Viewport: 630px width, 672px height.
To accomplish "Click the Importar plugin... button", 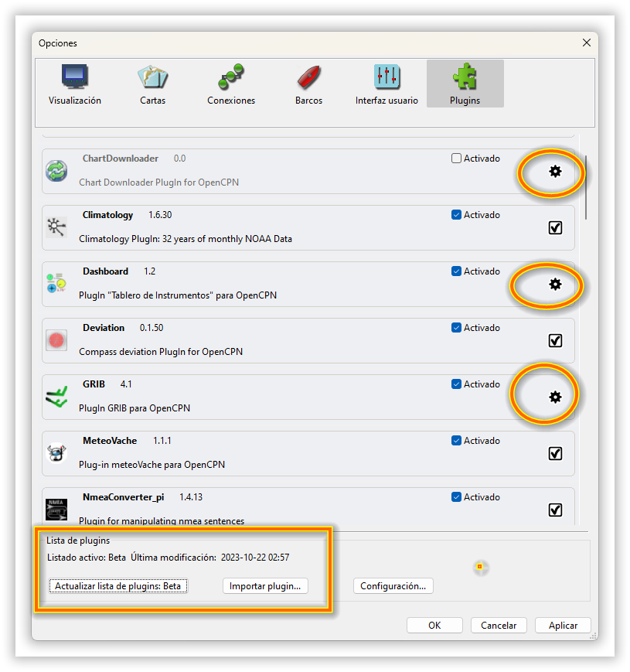I will pyautogui.click(x=265, y=586).
